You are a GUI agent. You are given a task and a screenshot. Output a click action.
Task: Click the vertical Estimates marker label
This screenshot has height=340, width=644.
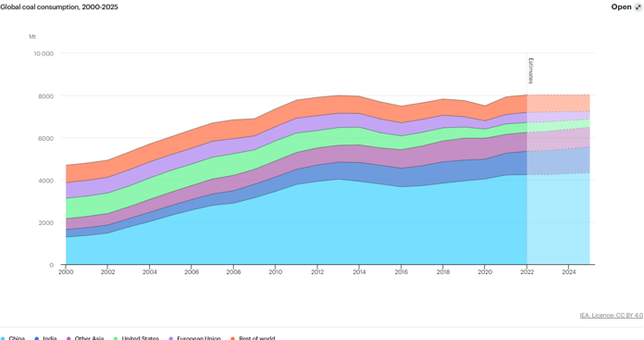pyautogui.click(x=530, y=70)
